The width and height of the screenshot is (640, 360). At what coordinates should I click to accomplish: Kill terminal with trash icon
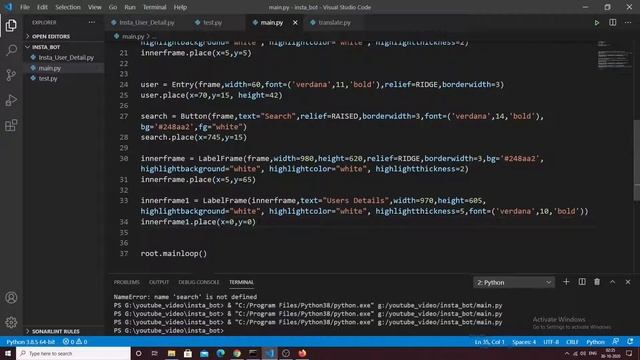tap(597, 282)
